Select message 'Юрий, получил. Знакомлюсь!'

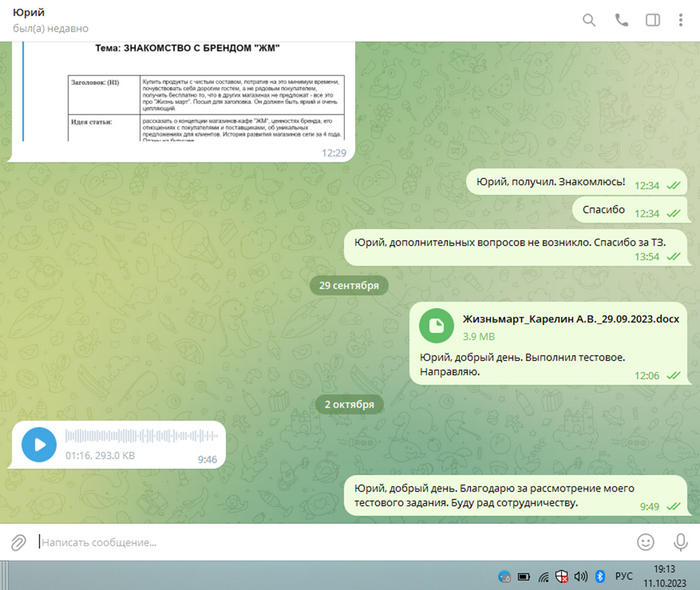[576, 182]
